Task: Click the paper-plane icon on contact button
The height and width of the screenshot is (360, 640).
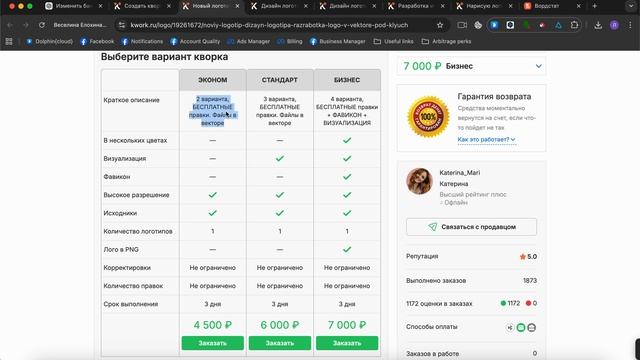Action: pyautogui.click(x=432, y=227)
